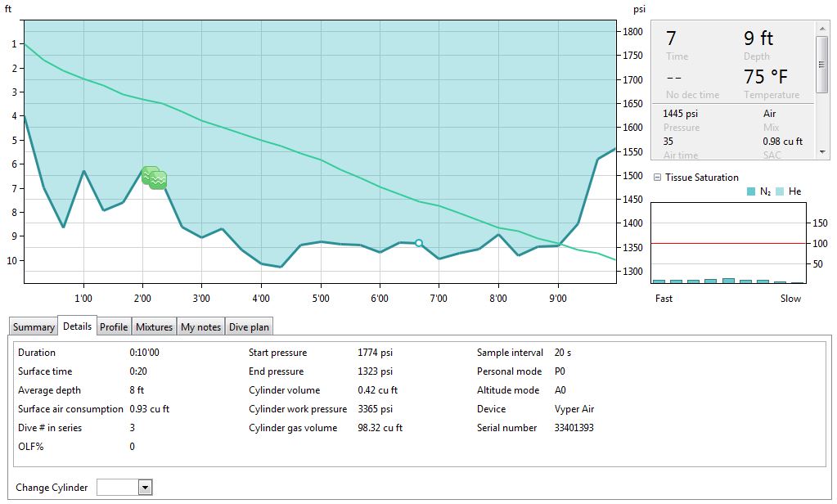Collapse the Tissue Saturation section
This screenshot has height=504, width=837.
click(657, 178)
